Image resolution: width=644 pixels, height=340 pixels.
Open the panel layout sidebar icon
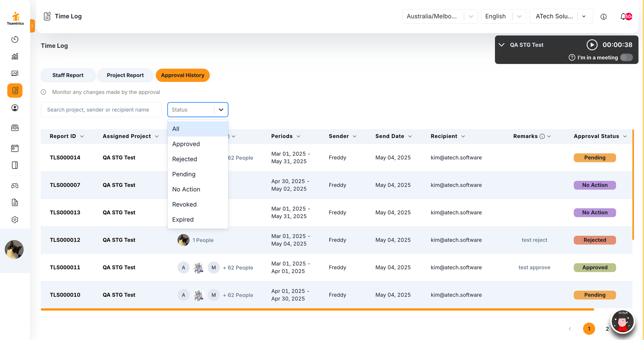(15, 165)
